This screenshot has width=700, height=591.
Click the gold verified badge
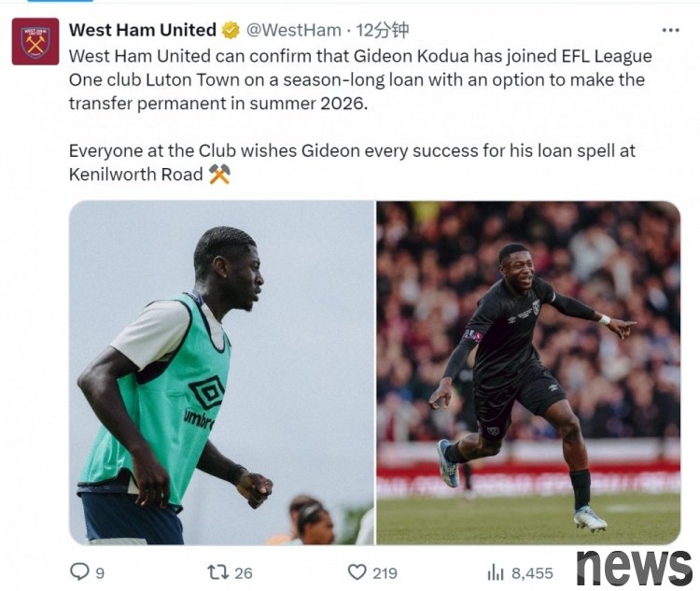[231, 31]
